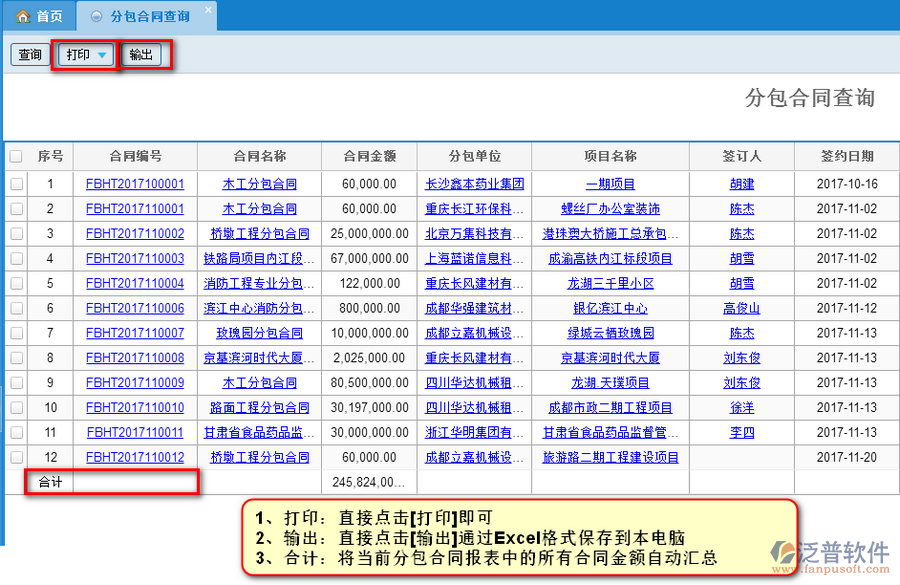Click the 查询 button
This screenshot has width=900, height=585.
pos(30,55)
